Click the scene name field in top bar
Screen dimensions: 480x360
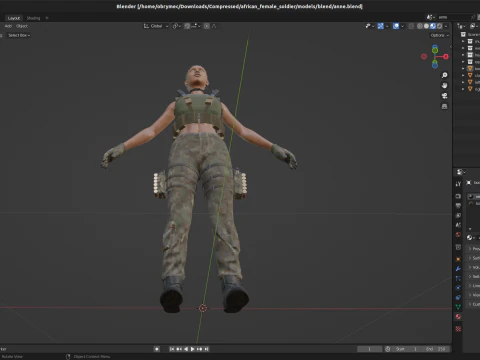[454, 17]
